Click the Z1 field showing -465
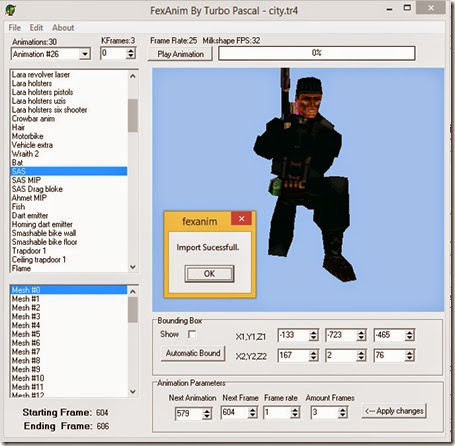Viewport: 455px width, 446px height. coord(389,335)
